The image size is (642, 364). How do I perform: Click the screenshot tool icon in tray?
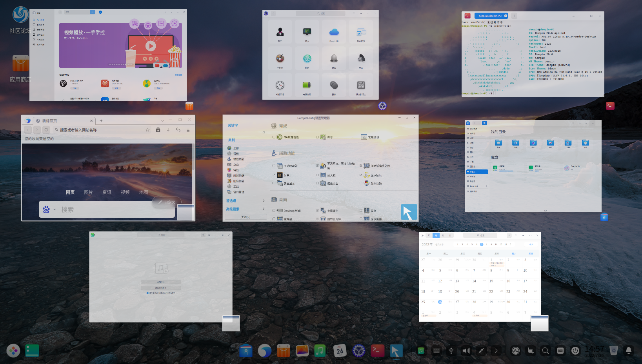pos(530,351)
